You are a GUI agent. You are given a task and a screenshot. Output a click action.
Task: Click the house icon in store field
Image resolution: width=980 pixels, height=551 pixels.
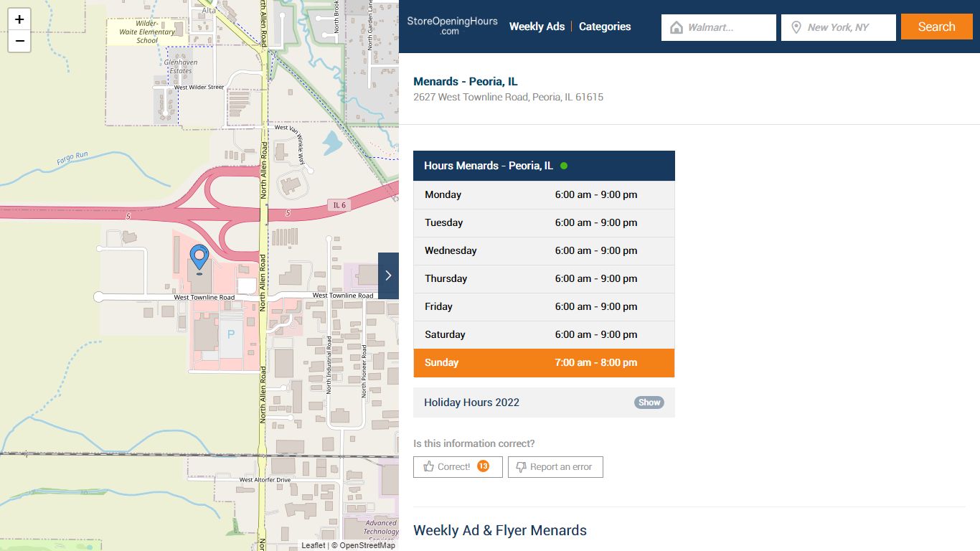pyautogui.click(x=676, y=27)
